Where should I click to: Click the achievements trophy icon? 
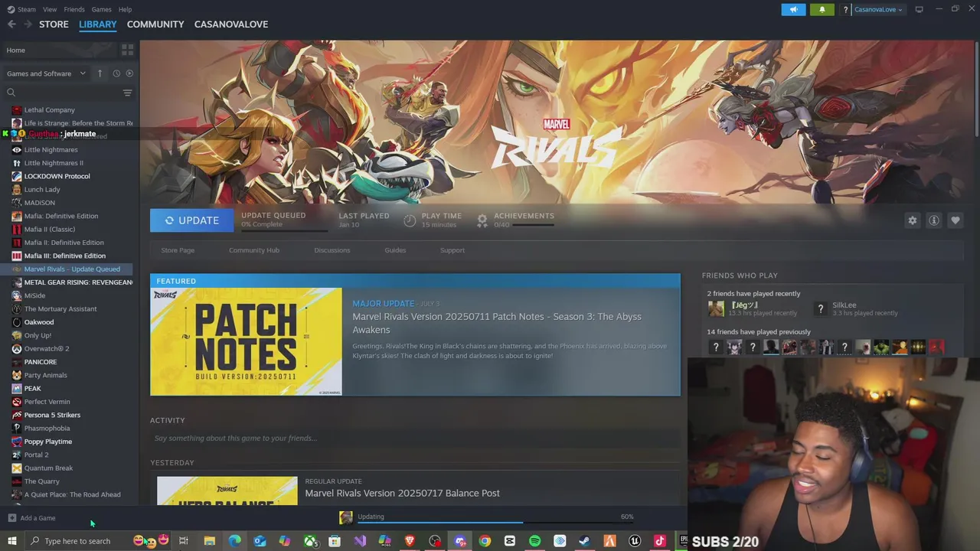[482, 220]
